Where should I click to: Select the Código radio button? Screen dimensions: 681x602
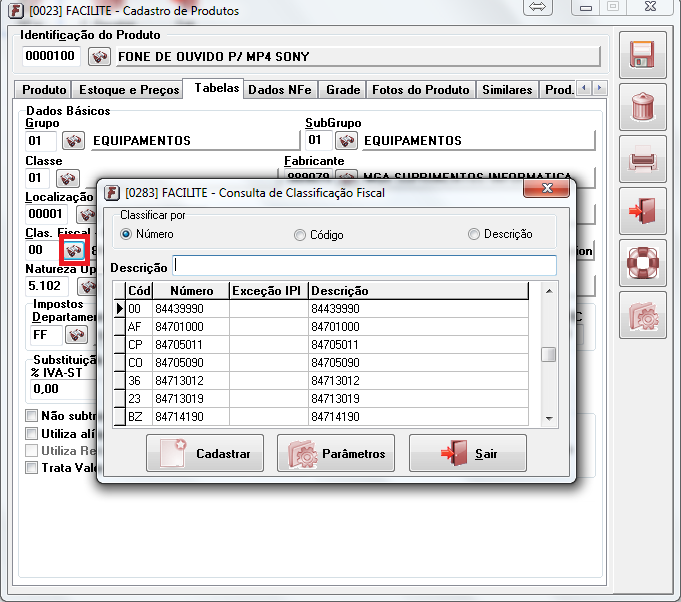(300, 235)
